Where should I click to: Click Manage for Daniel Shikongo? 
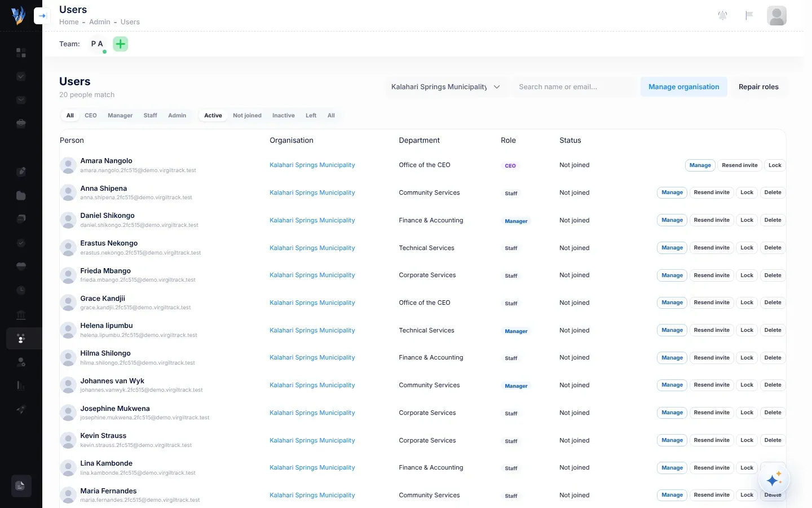coord(672,220)
